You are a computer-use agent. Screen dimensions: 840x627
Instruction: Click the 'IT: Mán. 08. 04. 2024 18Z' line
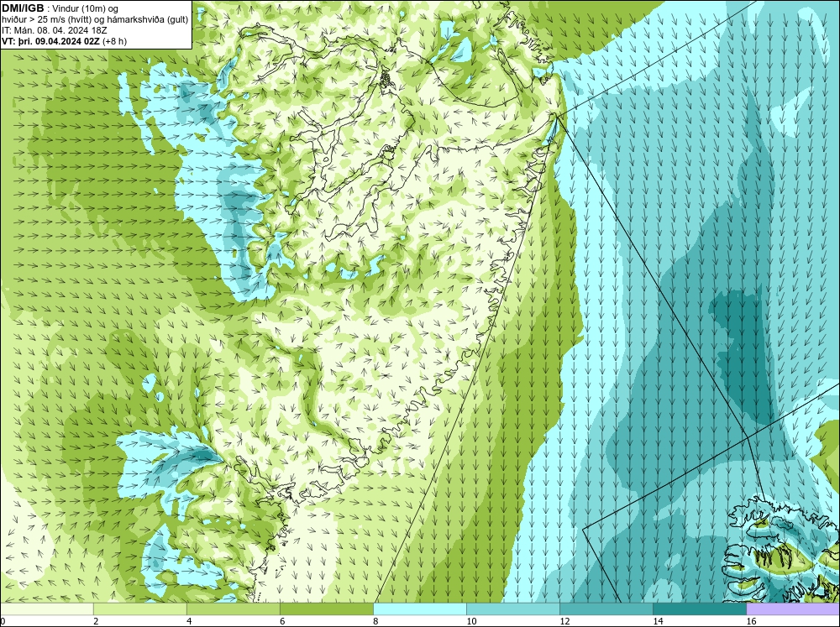point(55,30)
